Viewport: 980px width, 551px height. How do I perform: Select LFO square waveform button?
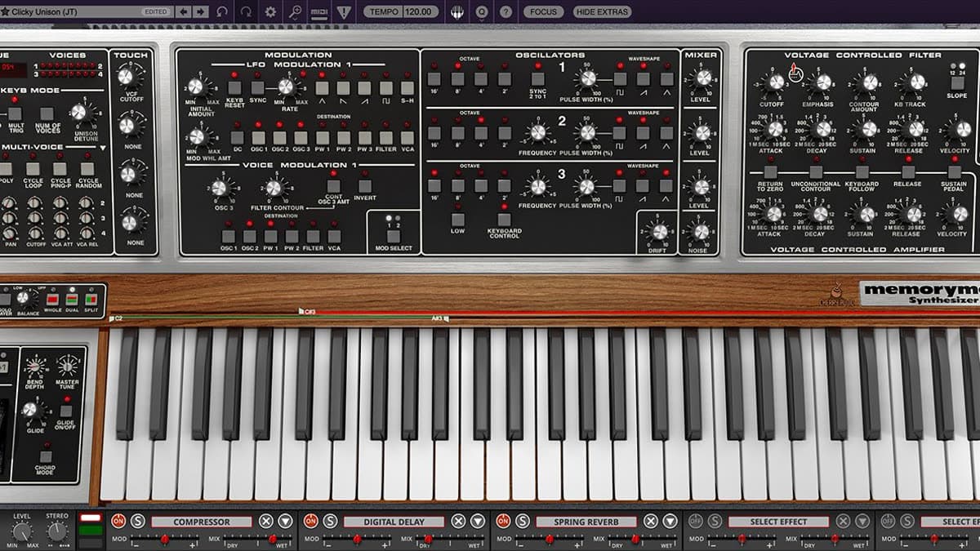(x=385, y=87)
